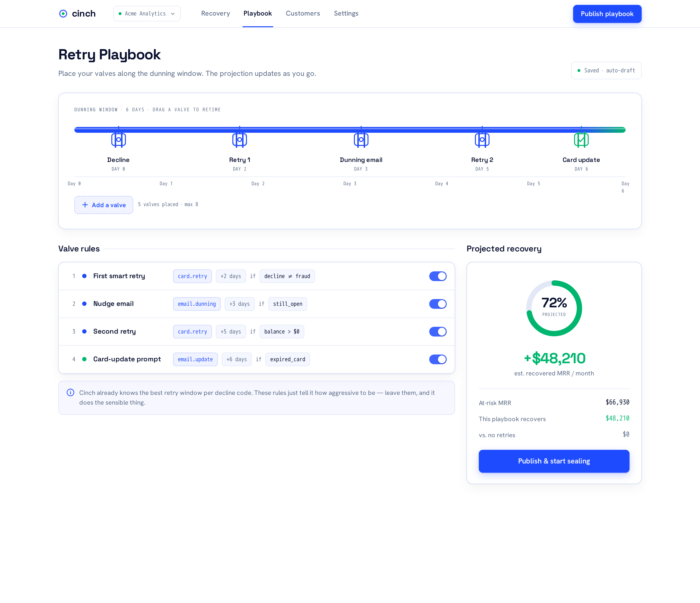Toggle the Card-update prompt rule off
The image size is (700, 603).
pyautogui.click(x=438, y=359)
